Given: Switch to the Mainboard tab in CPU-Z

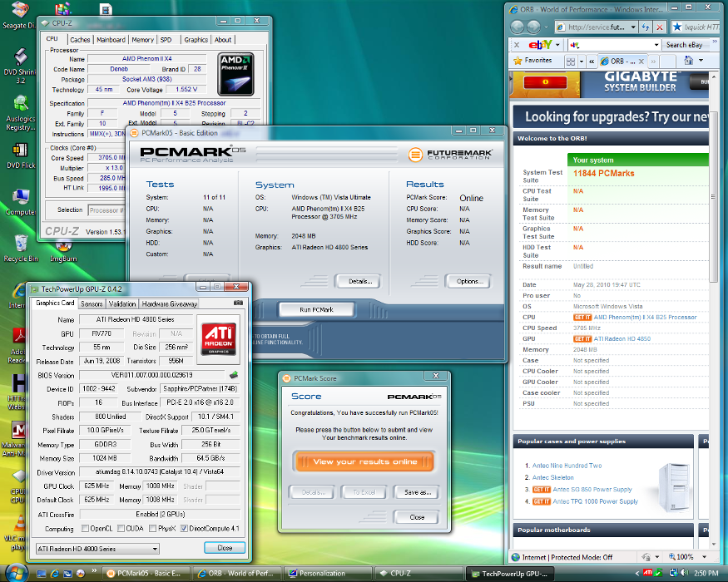Looking at the screenshot, I should (111, 40).
